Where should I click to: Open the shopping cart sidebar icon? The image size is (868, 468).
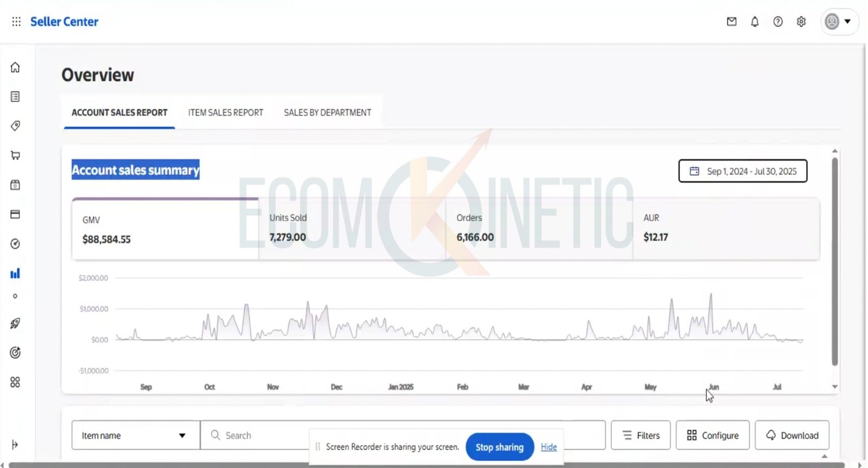(x=15, y=155)
